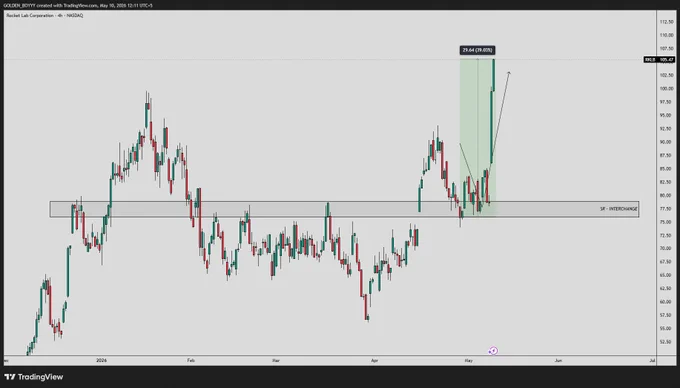This screenshot has width=680, height=388.
Task: Click the Mar label on the time axis
Action: tap(276, 360)
